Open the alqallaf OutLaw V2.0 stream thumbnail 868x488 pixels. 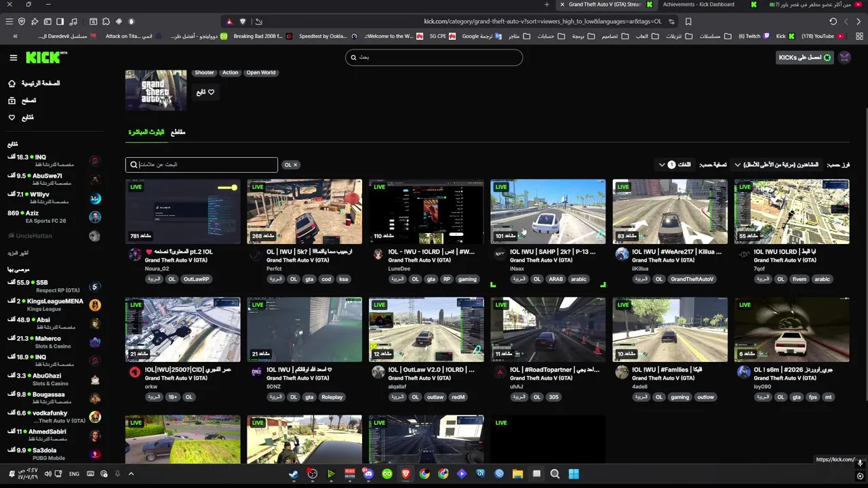(x=427, y=329)
